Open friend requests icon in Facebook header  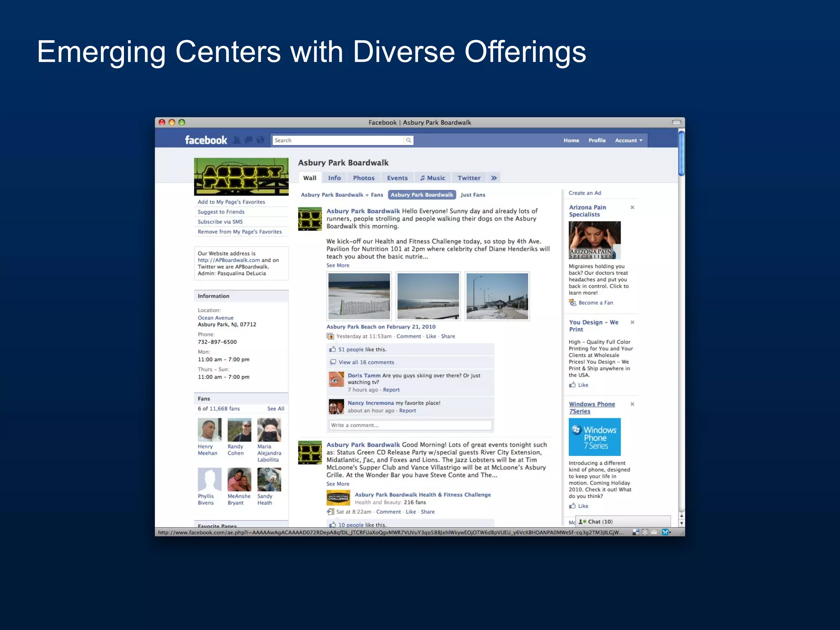click(x=237, y=140)
